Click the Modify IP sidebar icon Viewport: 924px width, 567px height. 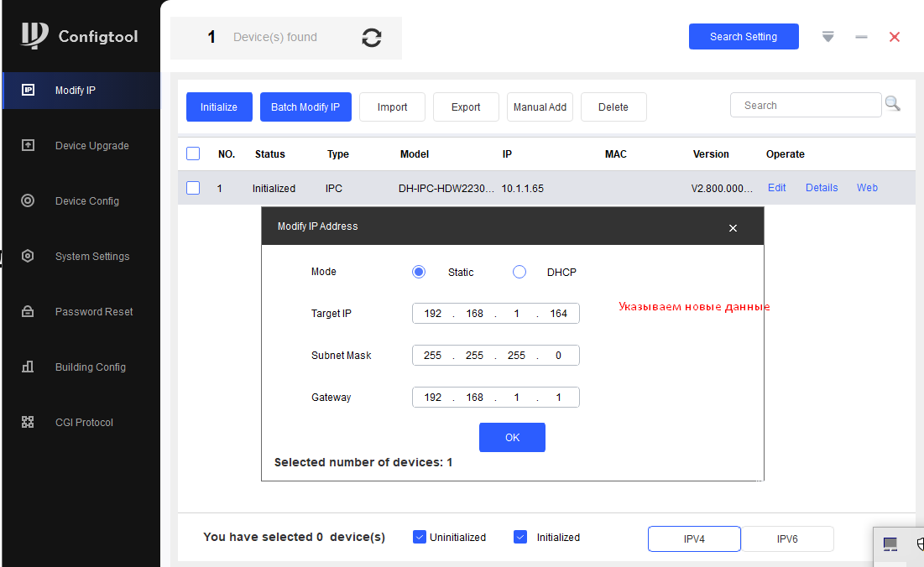[28, 90]
